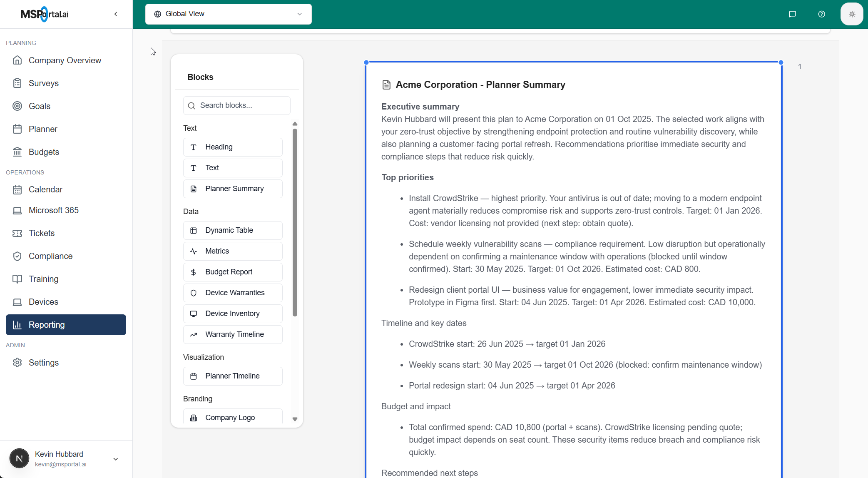Click the Budgets bank icon

17,152
